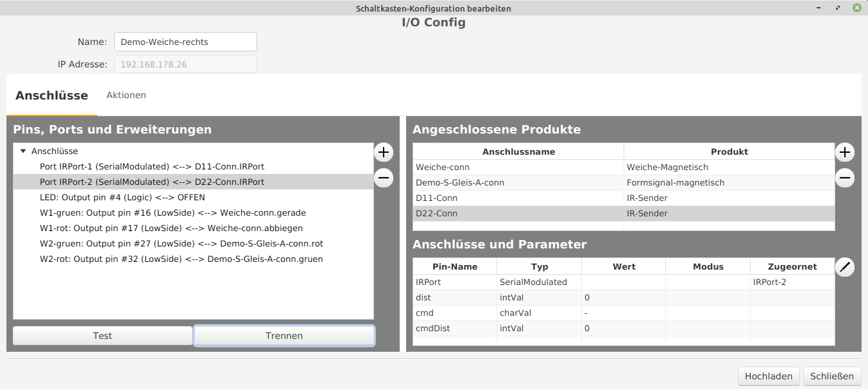The width and height of the screenshot is (868, 389).
Task: Click the Name input field
Action: pyautogui.click(x=185, y=41)
